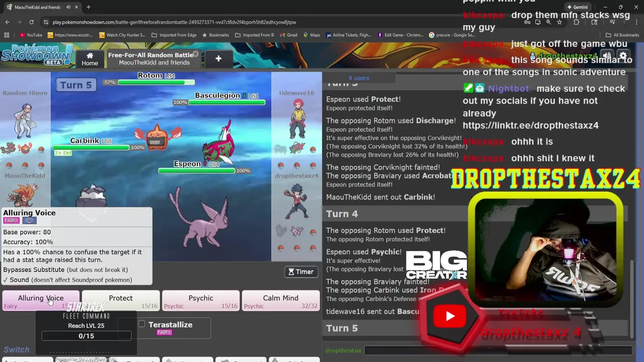The image size is (644, 362).
Task: Click the browser forward arrow
Action: [19, 22]
